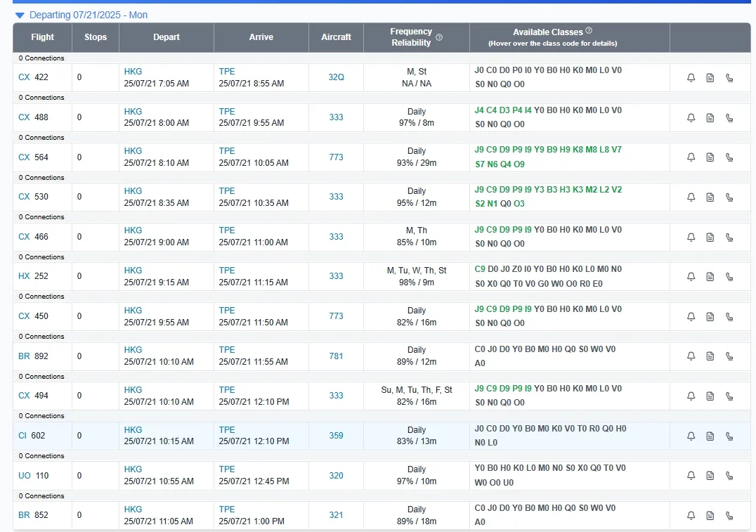Click class code A0 on BR 892
Screen dimensions: 756x532
480,363
